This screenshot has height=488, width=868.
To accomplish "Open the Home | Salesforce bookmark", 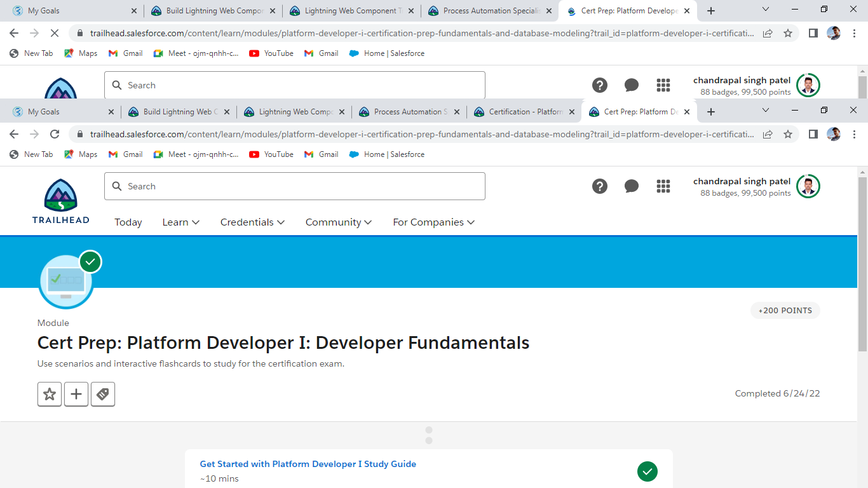I will (x=386, y=154).
